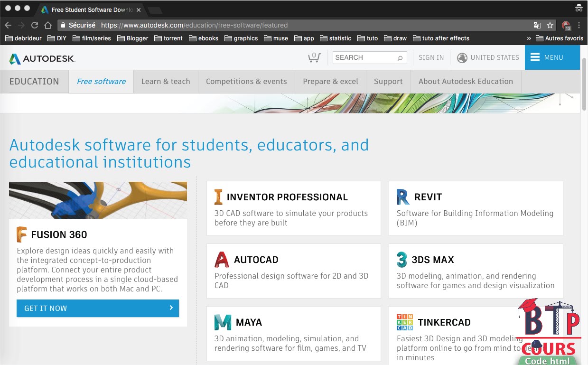
Task: Click the SIGN IN link
Action: [x=431, y=58]
